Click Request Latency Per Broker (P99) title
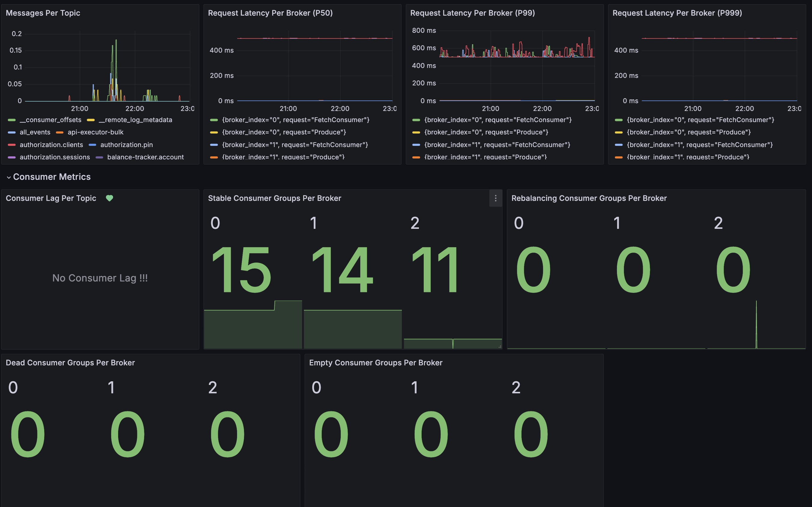The image size is (812, 507). pyautogui.click(x=472, y=13)
